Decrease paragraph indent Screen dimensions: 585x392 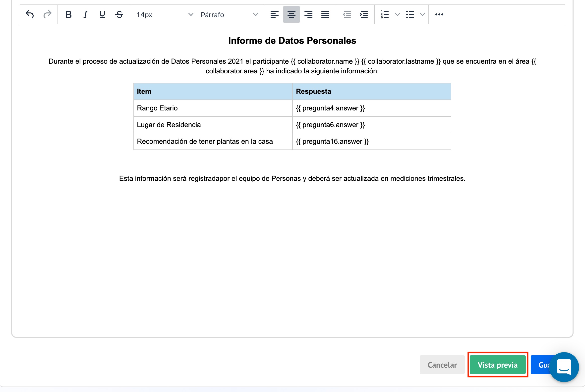pyautogui.click(x=347, y=14)
